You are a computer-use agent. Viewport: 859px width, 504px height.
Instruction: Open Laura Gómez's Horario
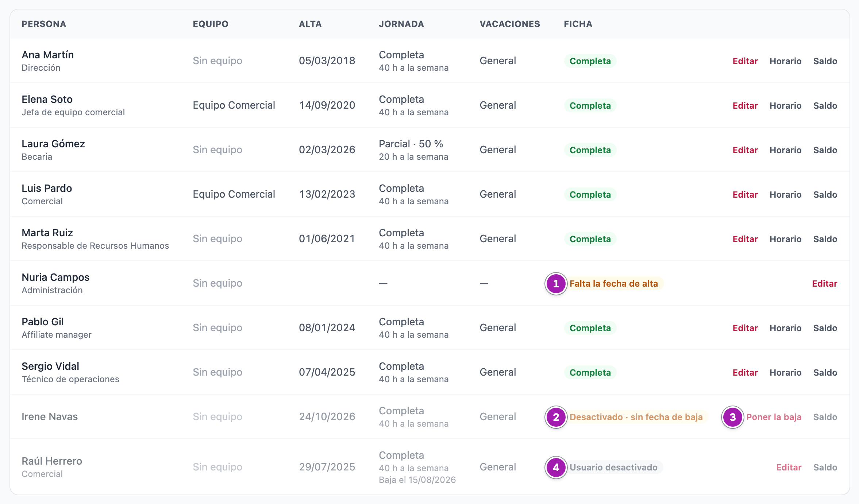pos(785,150)
